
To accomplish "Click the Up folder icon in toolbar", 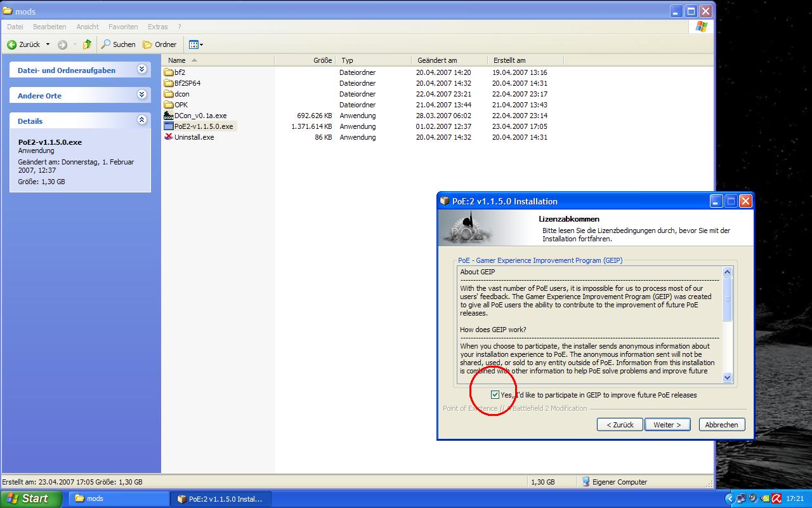I will [x=88, y=44].
